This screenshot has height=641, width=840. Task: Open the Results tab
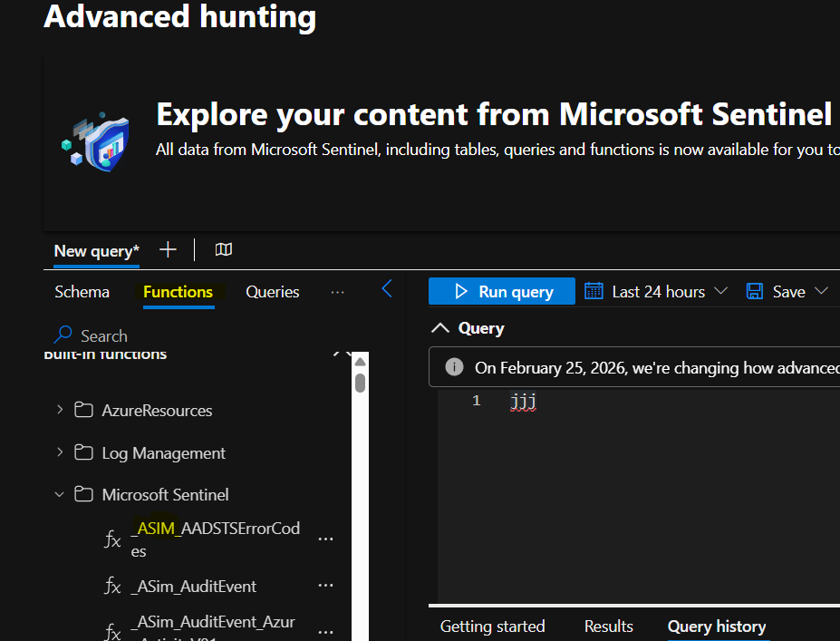point(609,626)
